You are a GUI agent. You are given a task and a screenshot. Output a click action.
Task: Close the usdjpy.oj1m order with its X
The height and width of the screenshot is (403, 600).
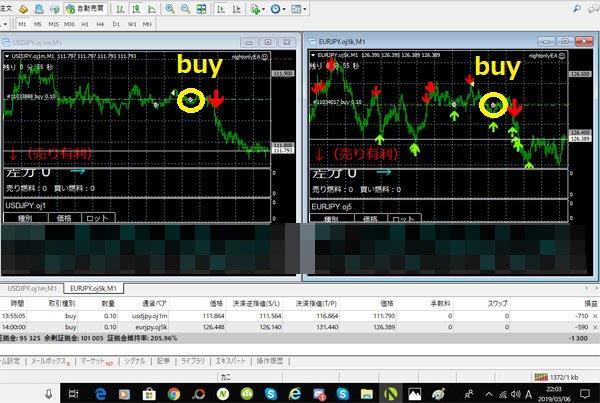[x=595, y=316]
